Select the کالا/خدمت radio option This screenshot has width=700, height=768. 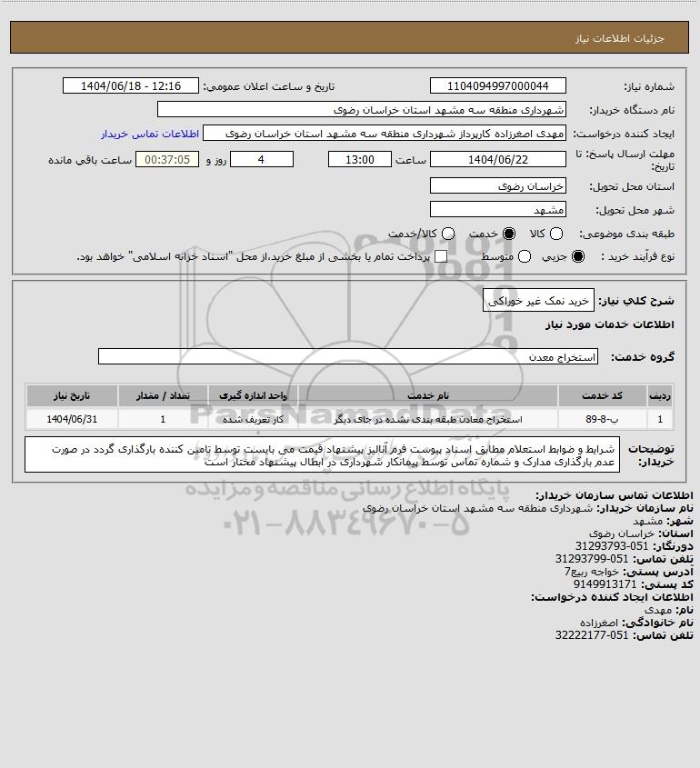[x=447, y=234]
